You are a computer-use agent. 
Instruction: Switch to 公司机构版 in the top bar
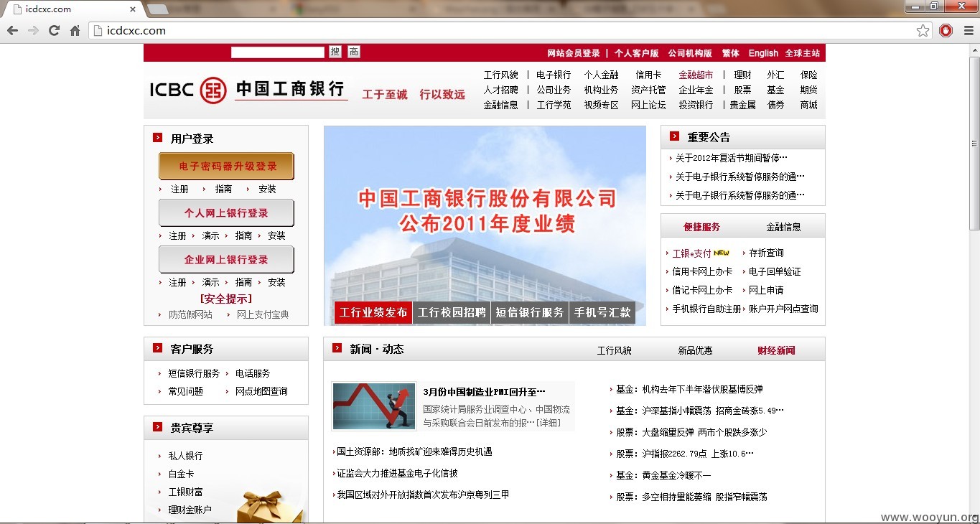coord(690,53)
